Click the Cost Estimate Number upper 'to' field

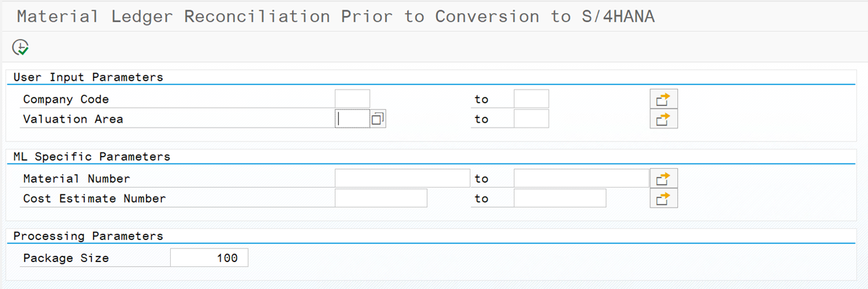coord(560,199)
